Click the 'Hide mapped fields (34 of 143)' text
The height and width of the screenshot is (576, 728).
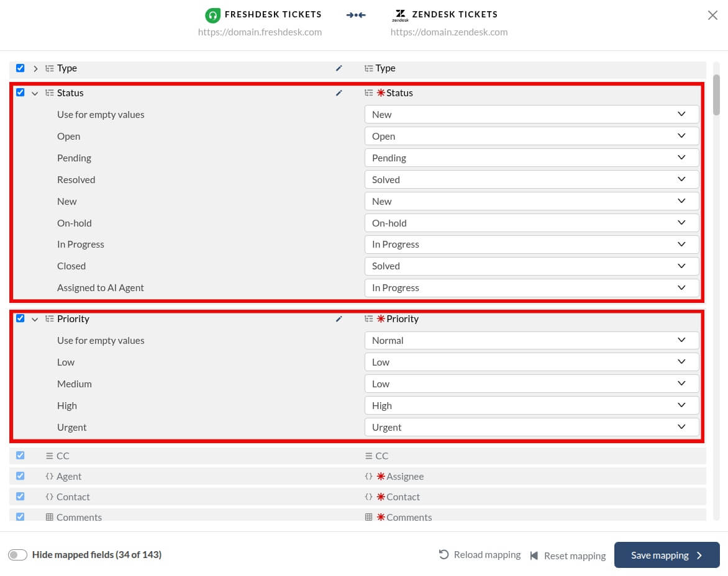point(96,555)
